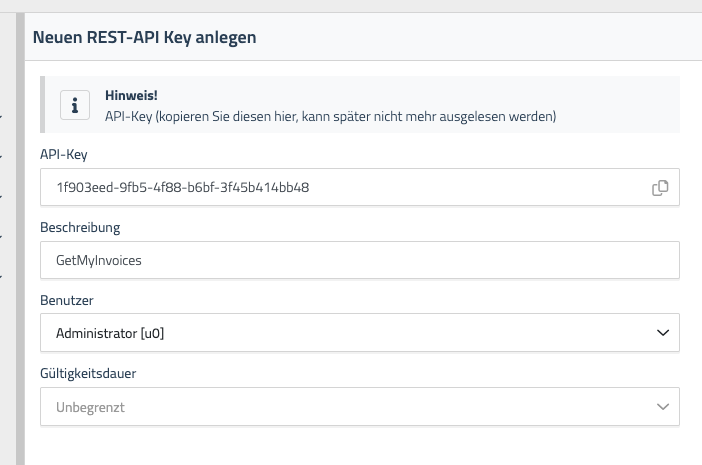Open the Benutzer dropdown showing Administrator [u0]
The height and width of the screenshot is (465, 702).
[340, 333]
